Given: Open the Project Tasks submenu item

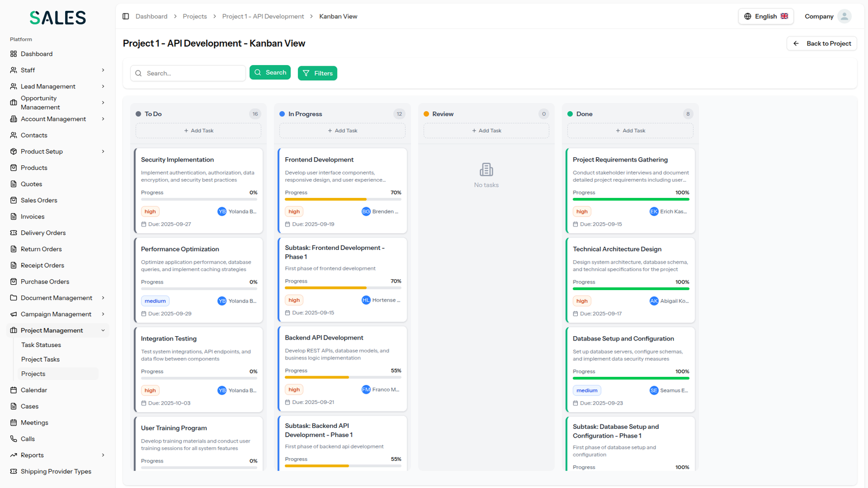Looking at the screenshot, I should (x=40, y=359).
